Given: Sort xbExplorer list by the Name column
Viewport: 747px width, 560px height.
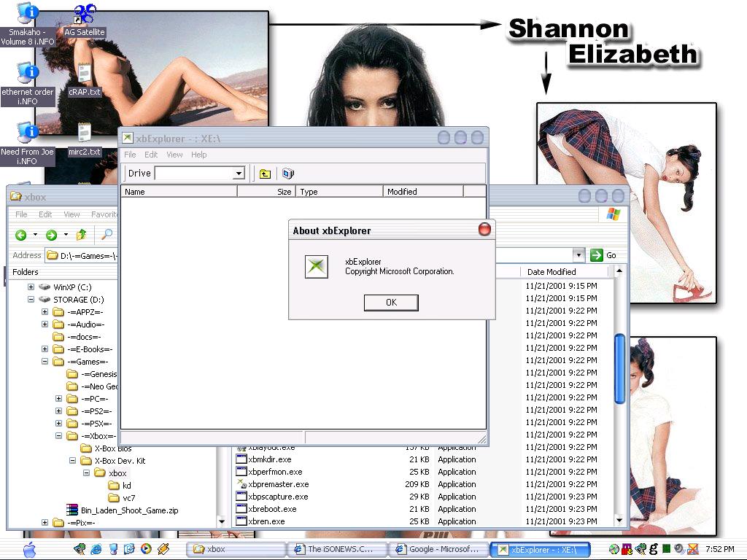Looking at the screenshot, I should 179,192.
